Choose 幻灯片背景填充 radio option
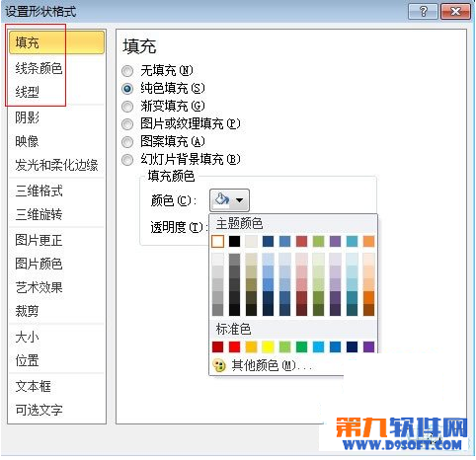The height and width of the screenshot is (460, 476). (x=127, y=160)
